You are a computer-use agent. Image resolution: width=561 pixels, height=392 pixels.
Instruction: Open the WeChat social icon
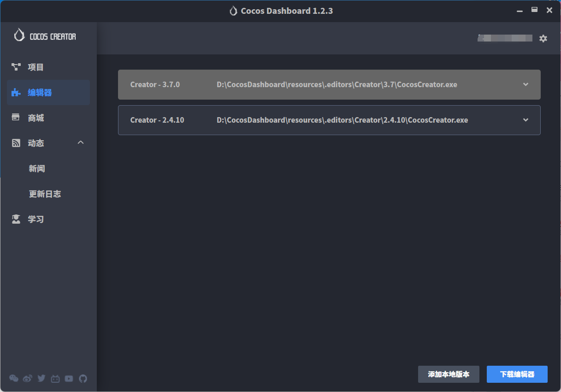pyautogui.click(x=14, y=379)
